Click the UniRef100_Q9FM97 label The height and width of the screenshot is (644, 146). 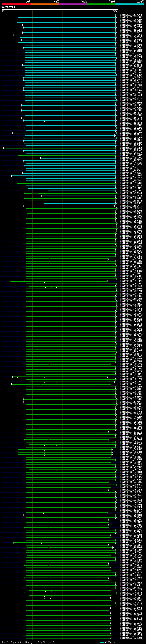click(131, 25)
